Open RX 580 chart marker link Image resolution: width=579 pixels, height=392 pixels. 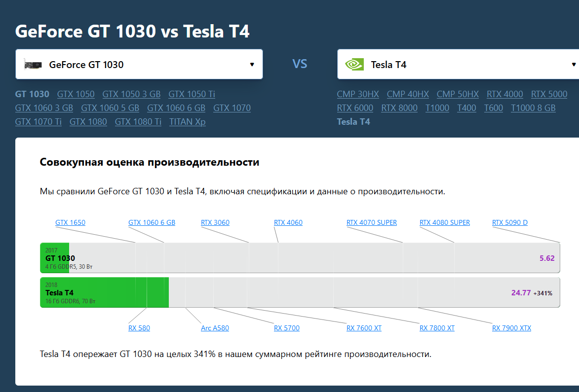point(139,328)
